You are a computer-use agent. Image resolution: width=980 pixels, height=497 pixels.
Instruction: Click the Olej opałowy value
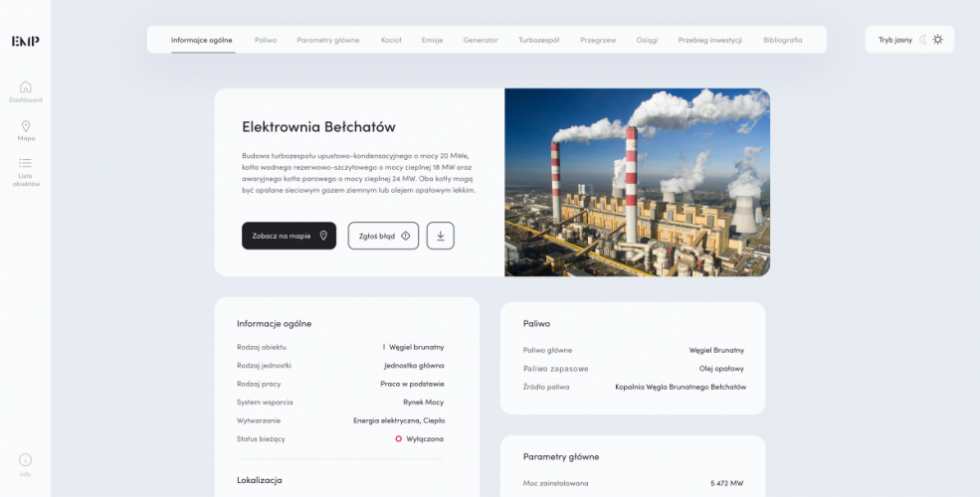point(721,369)
